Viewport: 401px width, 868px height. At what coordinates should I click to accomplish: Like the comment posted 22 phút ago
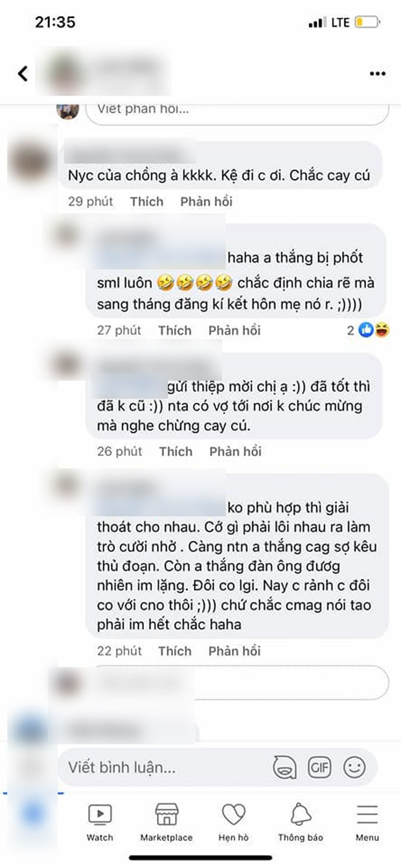[x=175, y=651]
